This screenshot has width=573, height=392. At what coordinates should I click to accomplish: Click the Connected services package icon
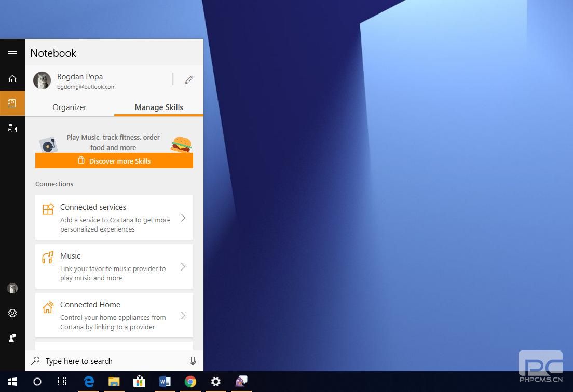coord(48,209)
